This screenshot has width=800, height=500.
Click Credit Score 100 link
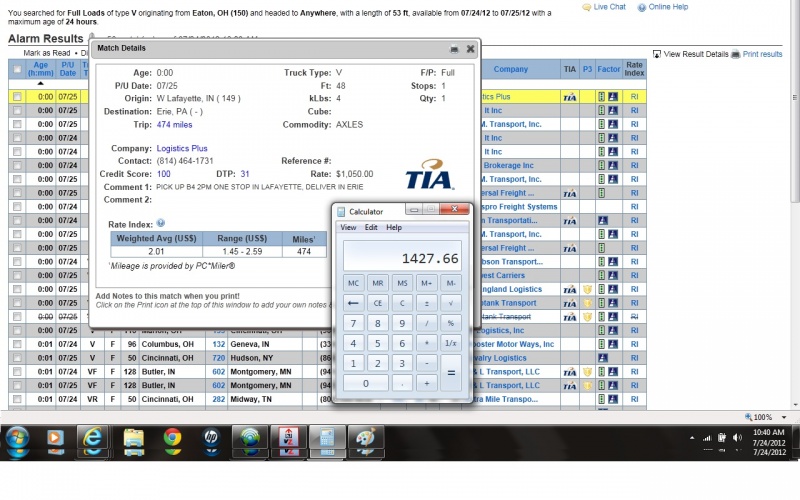163,174
